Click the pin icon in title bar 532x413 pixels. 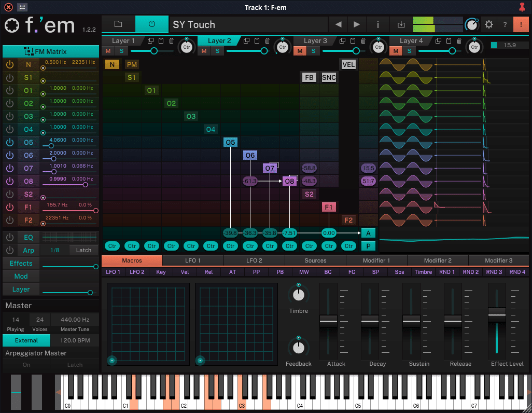click(522, 7)
